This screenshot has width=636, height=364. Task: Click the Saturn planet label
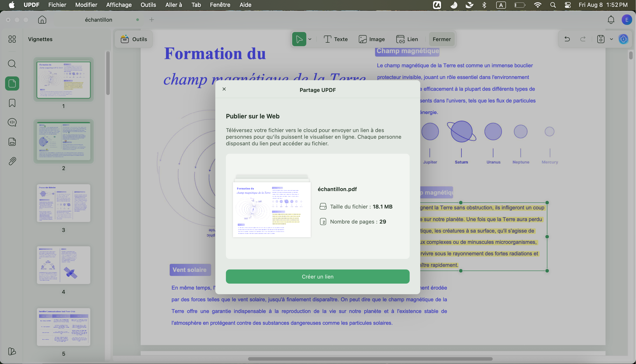(x=461, y=162)
